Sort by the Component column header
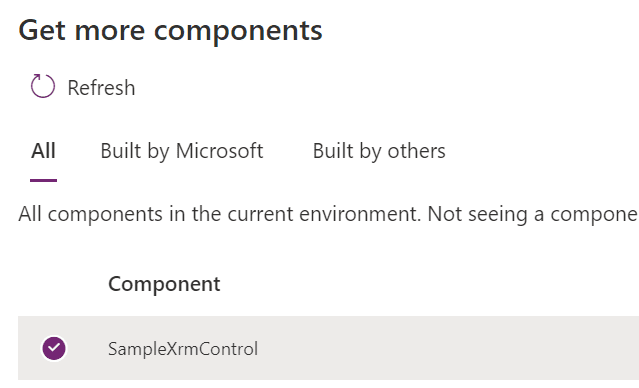Image resolution: width=639 pixels, height=388 pixels. click(164, 284)
